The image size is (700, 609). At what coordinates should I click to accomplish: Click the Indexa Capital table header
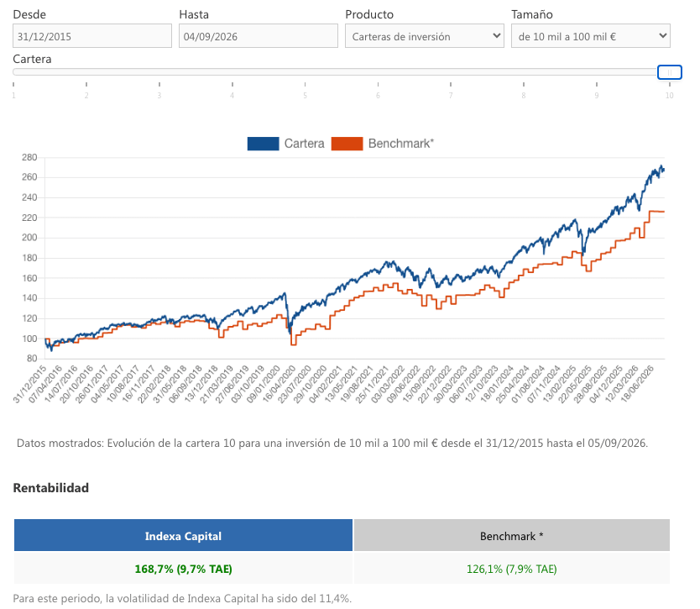[x=183, y=535]
